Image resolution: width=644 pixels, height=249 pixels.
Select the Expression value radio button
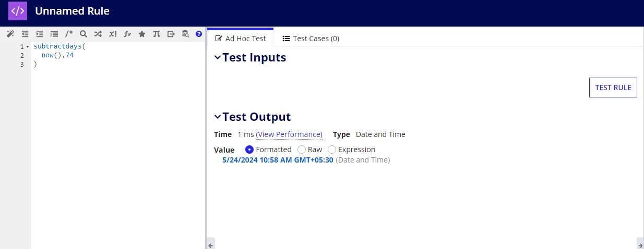[x=332, y=150]
